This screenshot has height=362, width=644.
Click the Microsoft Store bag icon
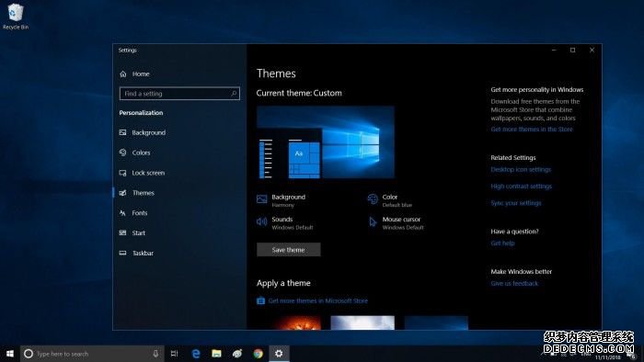[x=260, y=300]
